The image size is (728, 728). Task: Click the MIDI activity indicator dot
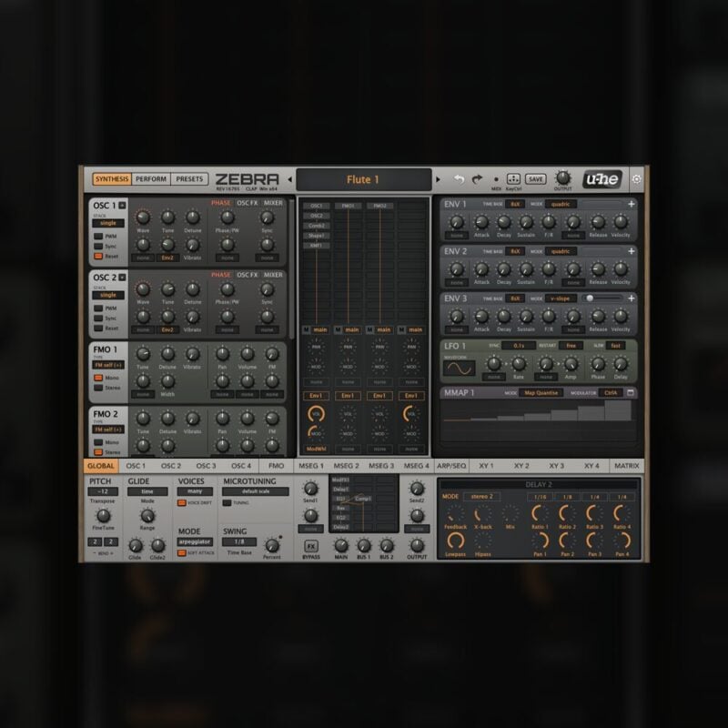coord(496,179)
